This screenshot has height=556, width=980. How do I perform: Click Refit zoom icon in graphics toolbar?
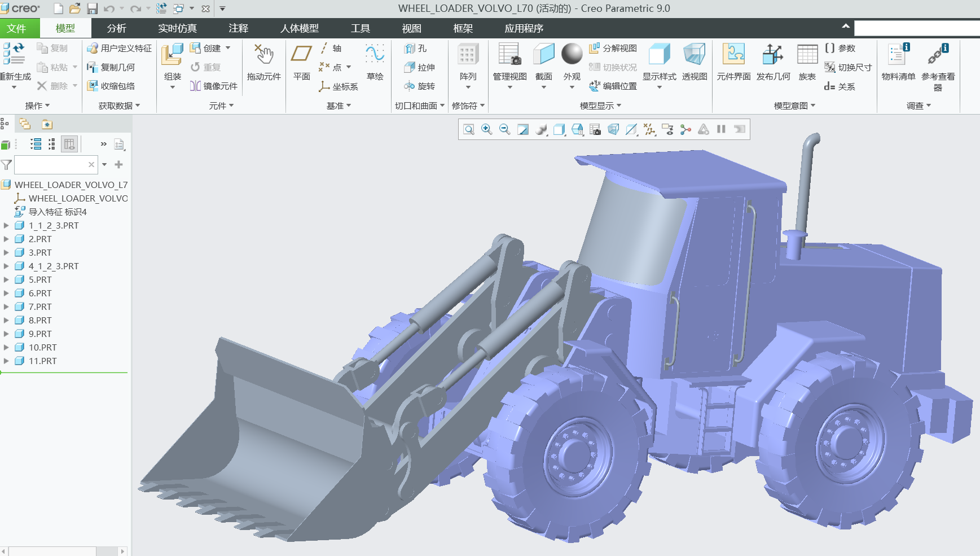pyautogui.click(x=468, y=130)
